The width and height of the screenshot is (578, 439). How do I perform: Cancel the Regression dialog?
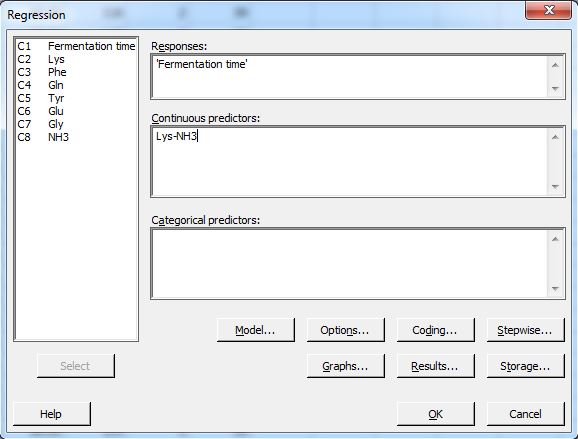coord(525,414)
